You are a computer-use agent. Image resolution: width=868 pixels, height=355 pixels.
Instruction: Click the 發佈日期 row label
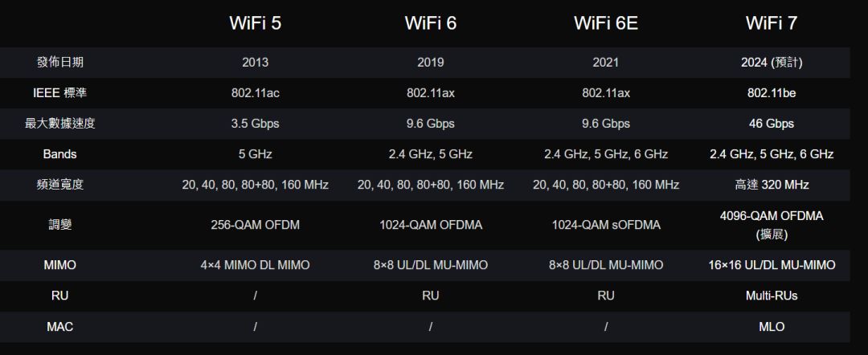point(60,63)
